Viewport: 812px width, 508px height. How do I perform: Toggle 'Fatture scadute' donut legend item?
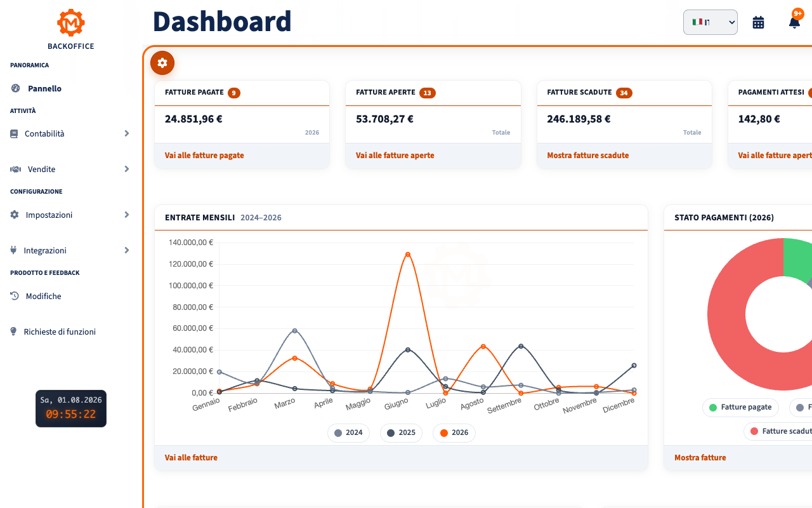[x=779, y=431]
